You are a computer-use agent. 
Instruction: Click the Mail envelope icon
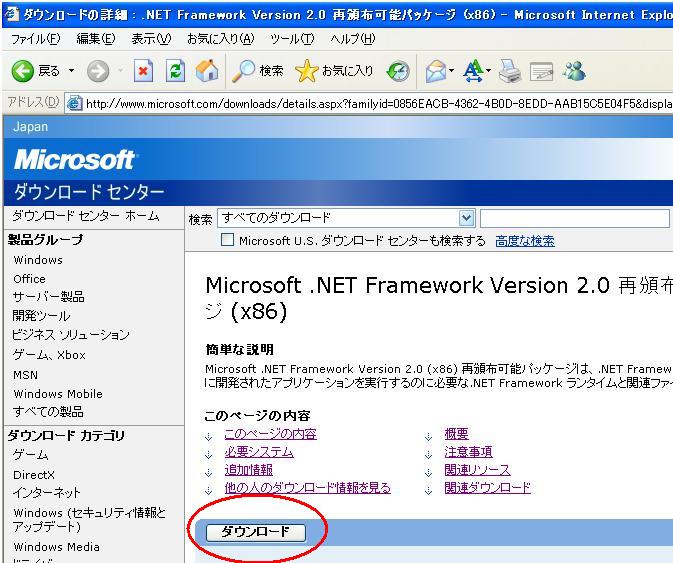point(436,71)
